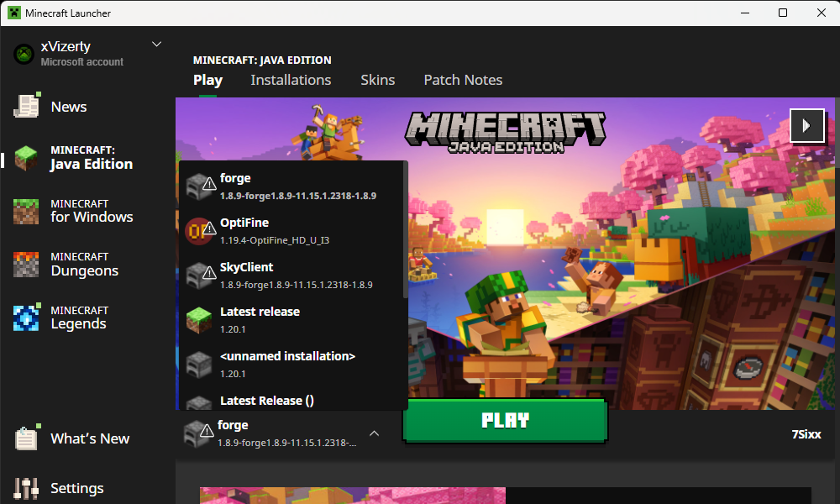
Task: Switch to the Play tab
Action: coord(207,80)
